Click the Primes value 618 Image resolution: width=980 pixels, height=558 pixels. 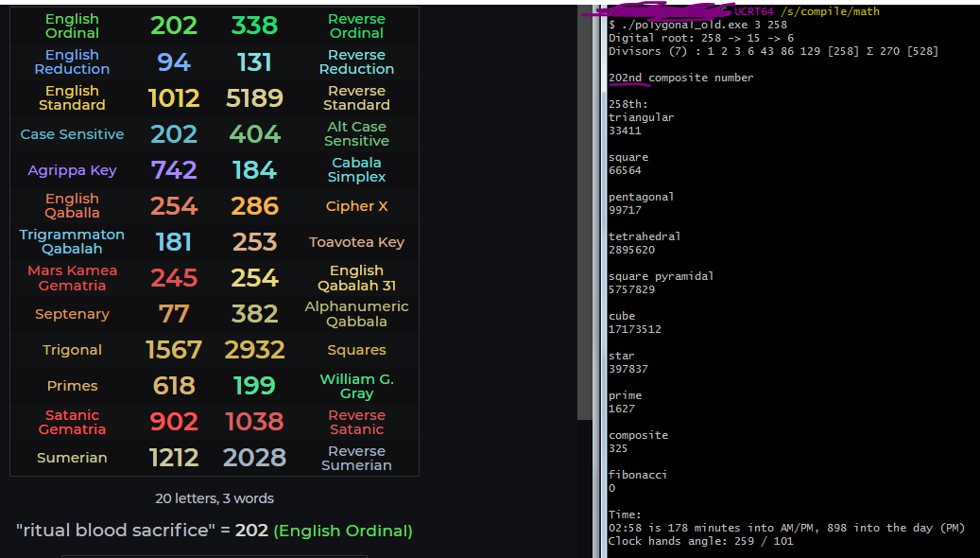click(x=174, y=386)
